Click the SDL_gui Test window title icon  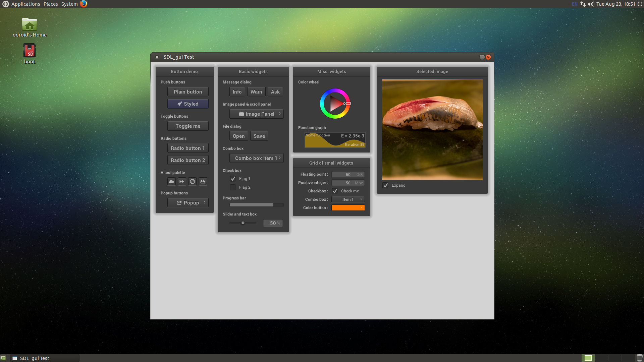157,57
